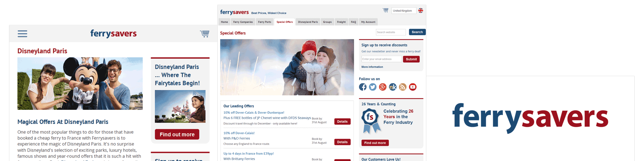
Task: Click ferrysavers logo in desktop site header
Action: click(234, 12)
